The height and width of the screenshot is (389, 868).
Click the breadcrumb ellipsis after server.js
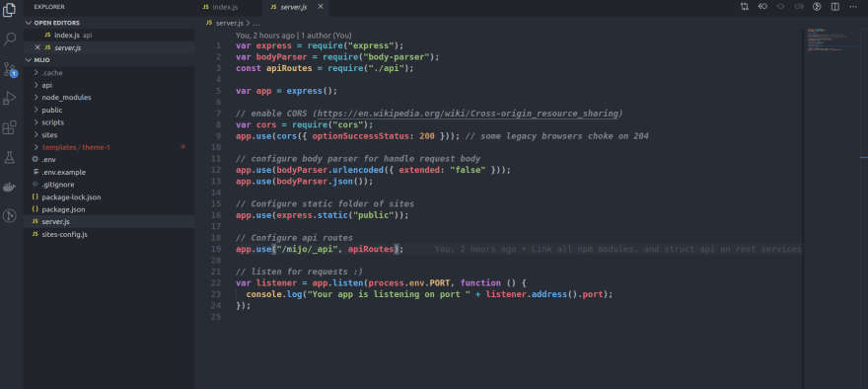point(256,23)
